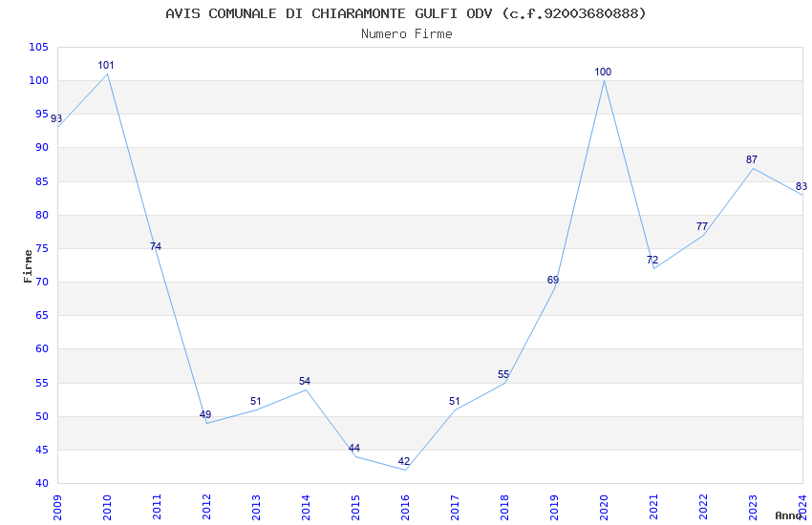Select the data label 100 above 2020 peak
The height and width of the screenshot is (525, 812).
[603, 72]
